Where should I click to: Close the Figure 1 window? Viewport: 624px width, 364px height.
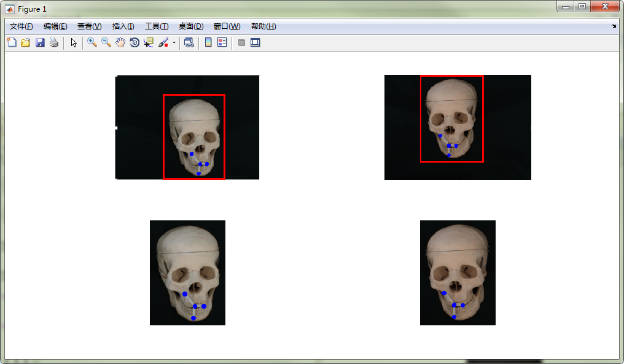click(606, 6)
